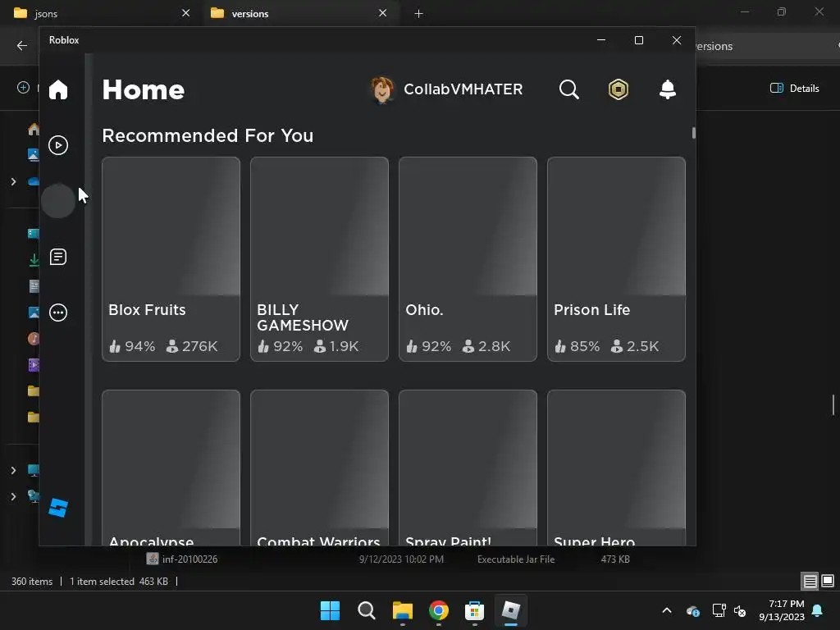
Task: Switch to the jsons tab in File Explorer
Action: (x=102, y=13)
